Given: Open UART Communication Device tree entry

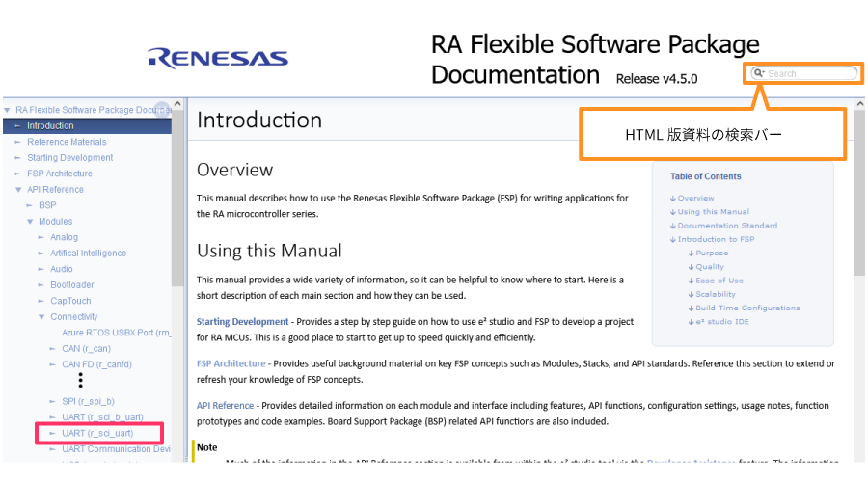Looking at the screenshot, I should point(117,449).
